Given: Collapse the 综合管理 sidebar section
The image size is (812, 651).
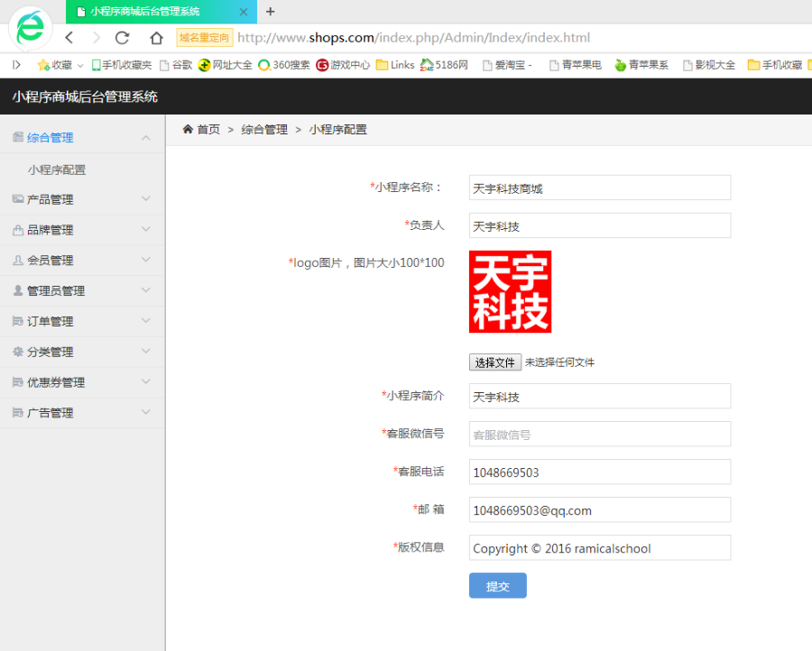Looking at the screenshot, I should pyautogui.click(x=146, y=138).
